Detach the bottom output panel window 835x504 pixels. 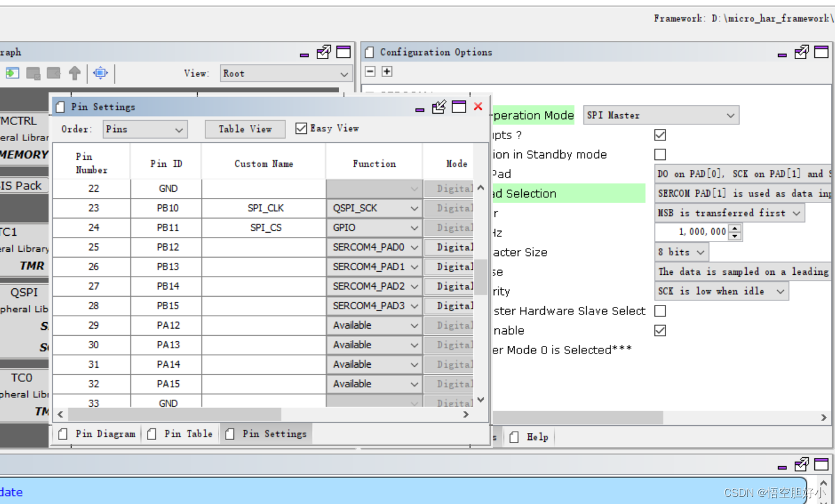[801, 464]
